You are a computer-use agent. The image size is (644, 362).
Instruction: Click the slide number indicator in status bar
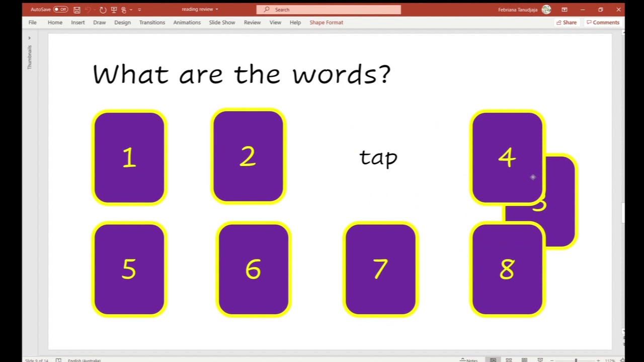point(37,360)
